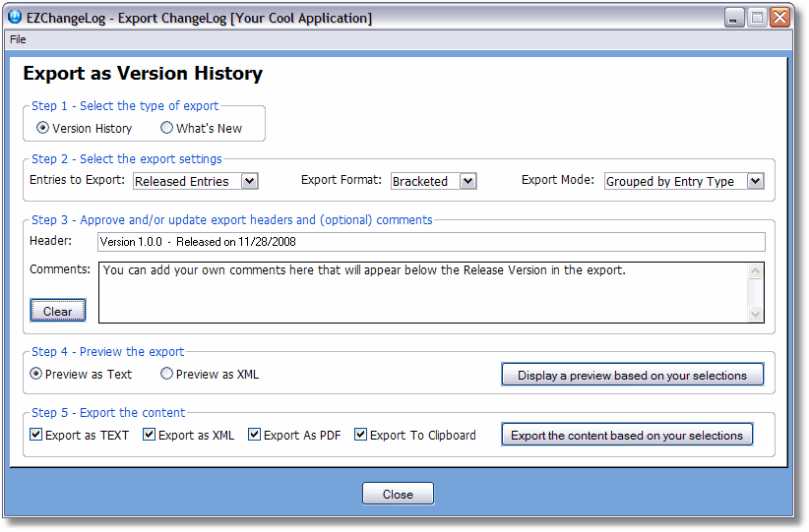Viewport: 809px width, 532px height.
Task: Click the Close button at the bottom
Action: tap(398, 494)
